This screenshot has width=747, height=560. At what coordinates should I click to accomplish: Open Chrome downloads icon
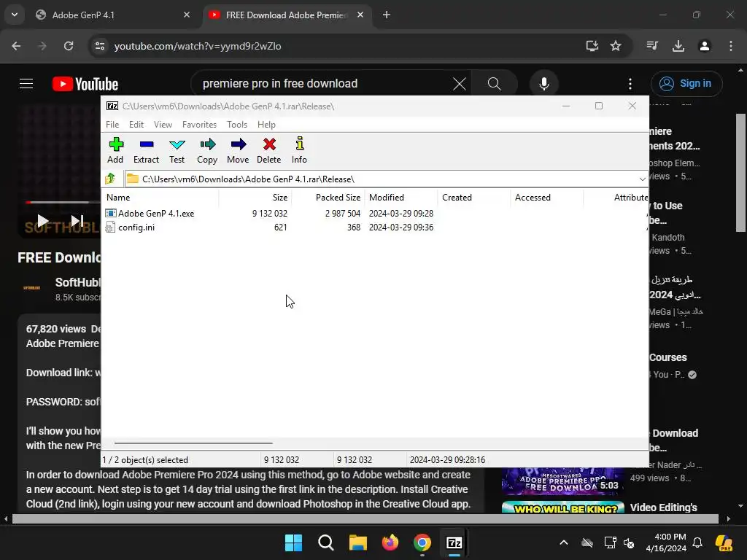678,46
